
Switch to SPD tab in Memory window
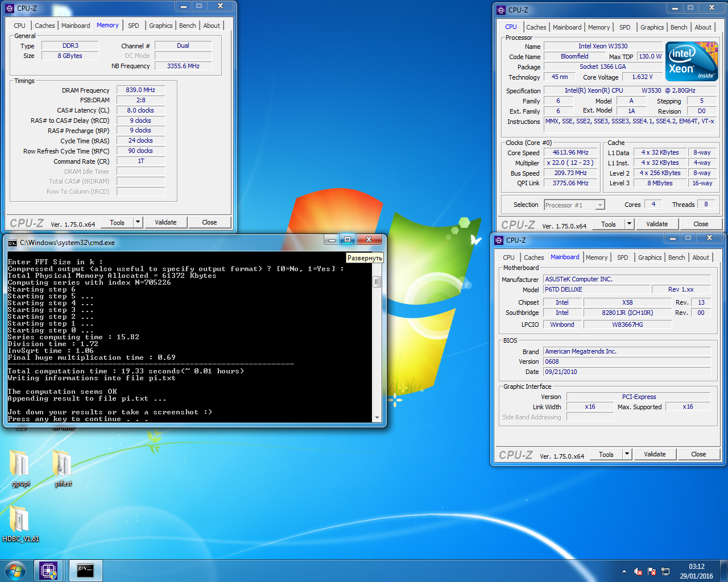click(x=134, y=26)
